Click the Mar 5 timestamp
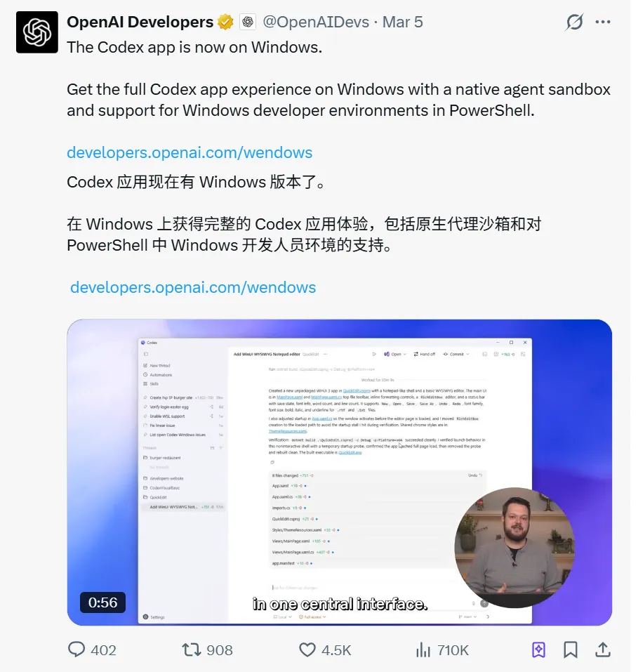 coord(402,22)
